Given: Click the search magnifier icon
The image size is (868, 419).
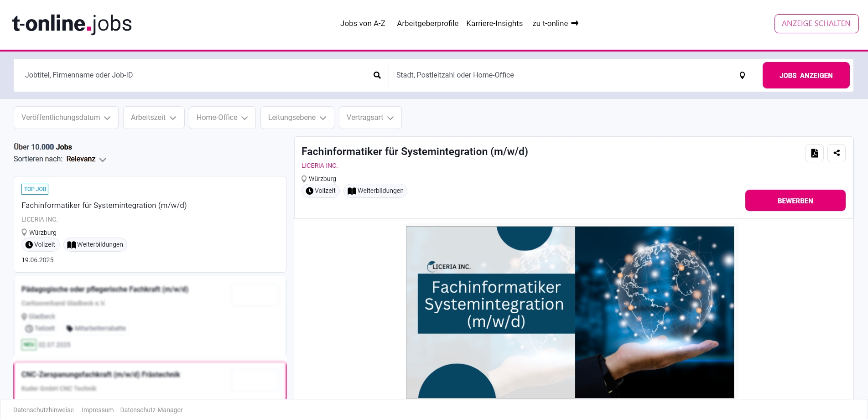Looking at the screenshot, I should coord(377,75).
